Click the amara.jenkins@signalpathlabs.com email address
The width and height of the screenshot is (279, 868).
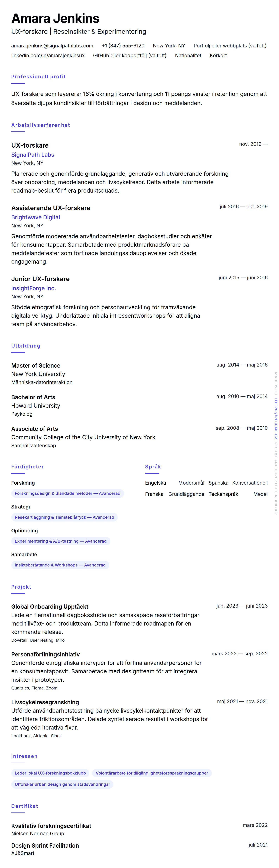tap(52, 46)
